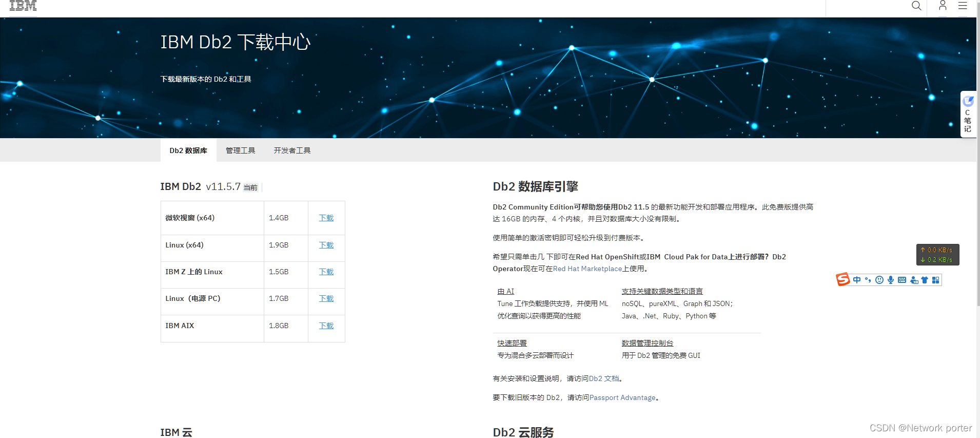The height and width of the screenshot is (438, 980).
Task: Switch to the 开发者工具 tab
Action: click(292, 150)
